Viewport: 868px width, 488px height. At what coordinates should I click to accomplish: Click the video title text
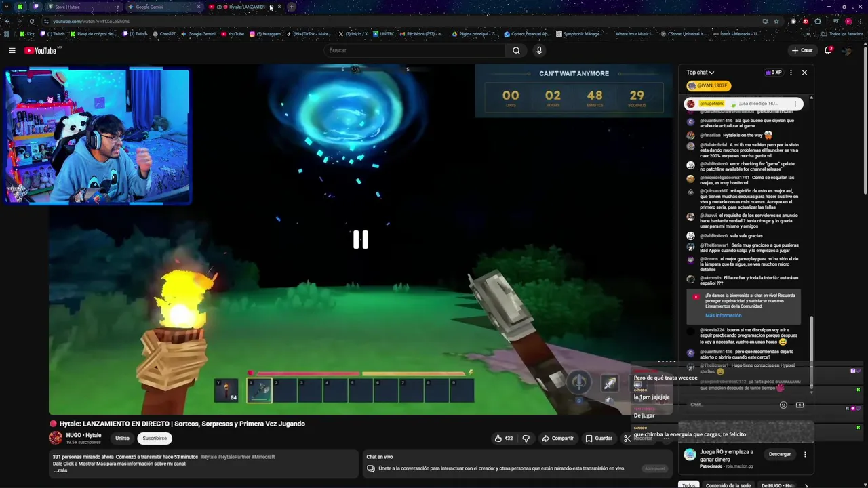pos(182,424)
